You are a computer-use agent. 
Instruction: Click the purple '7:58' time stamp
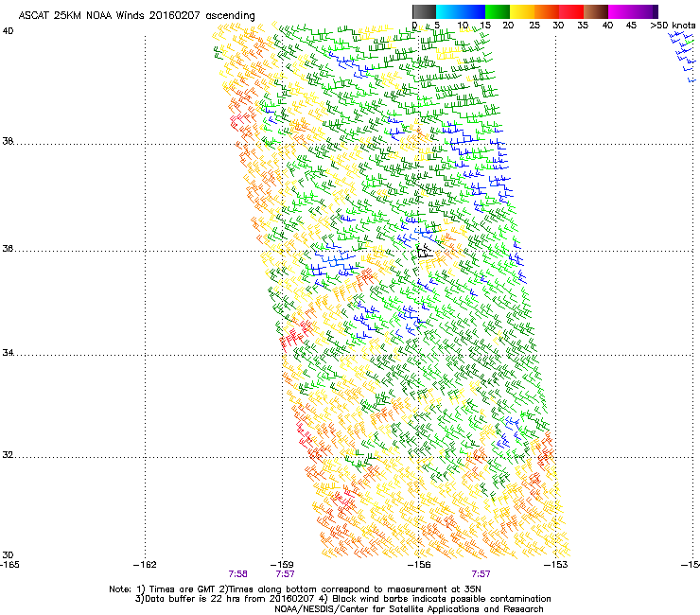tap(238, 574)
